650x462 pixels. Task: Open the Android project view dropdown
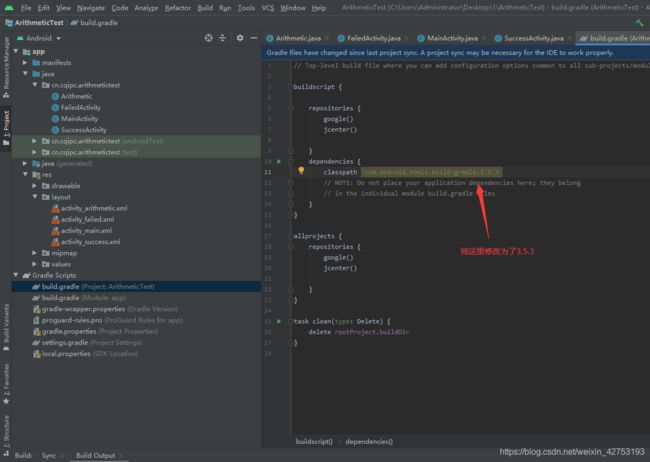[x=39, y=38]
